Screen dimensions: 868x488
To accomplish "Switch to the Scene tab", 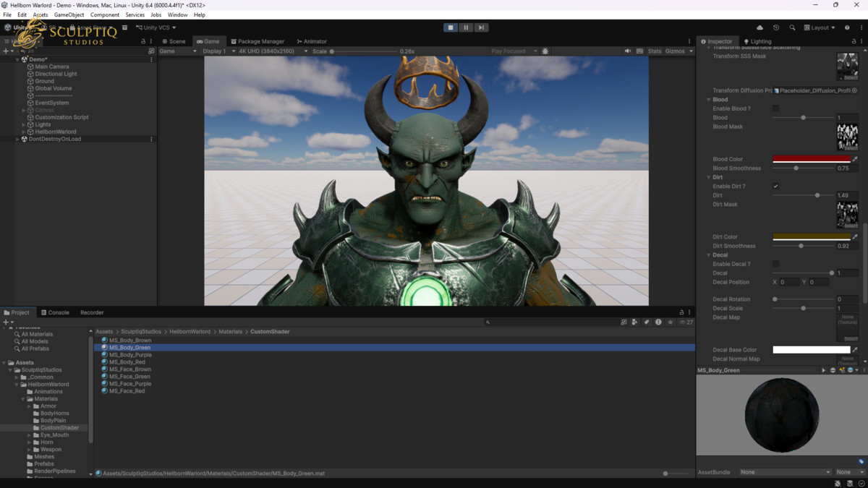I will pyautogui.click(x=174, y=41).
